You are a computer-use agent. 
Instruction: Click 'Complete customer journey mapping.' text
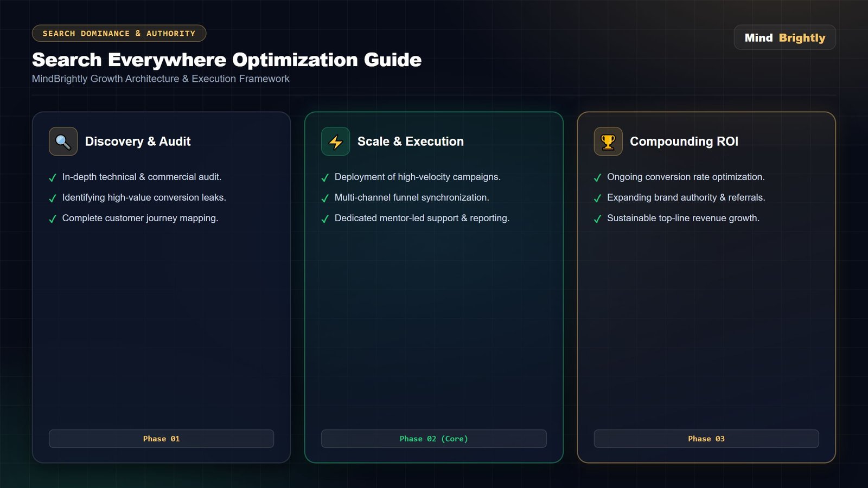pyautogui.click(x=140, y=218)
